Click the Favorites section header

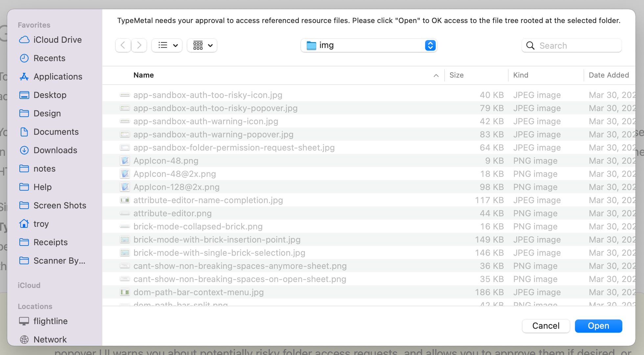point(34,25)
